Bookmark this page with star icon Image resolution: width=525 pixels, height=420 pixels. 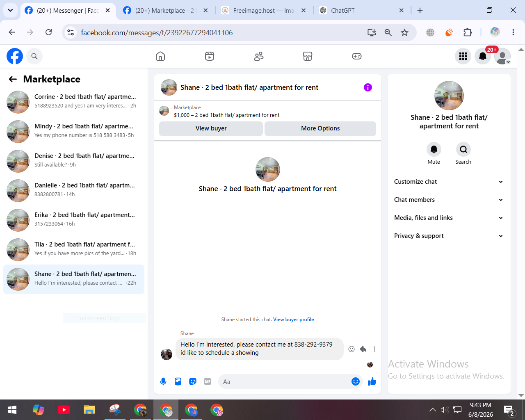pos(405,32)
